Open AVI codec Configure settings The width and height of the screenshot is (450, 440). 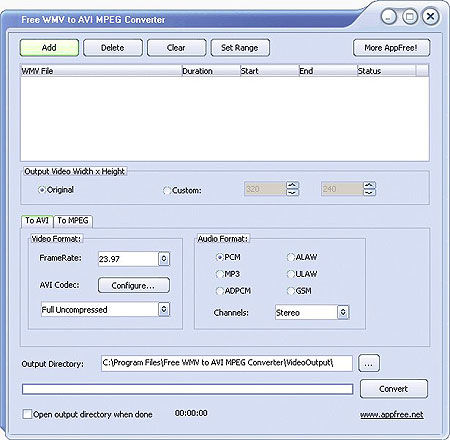(134, 285)
